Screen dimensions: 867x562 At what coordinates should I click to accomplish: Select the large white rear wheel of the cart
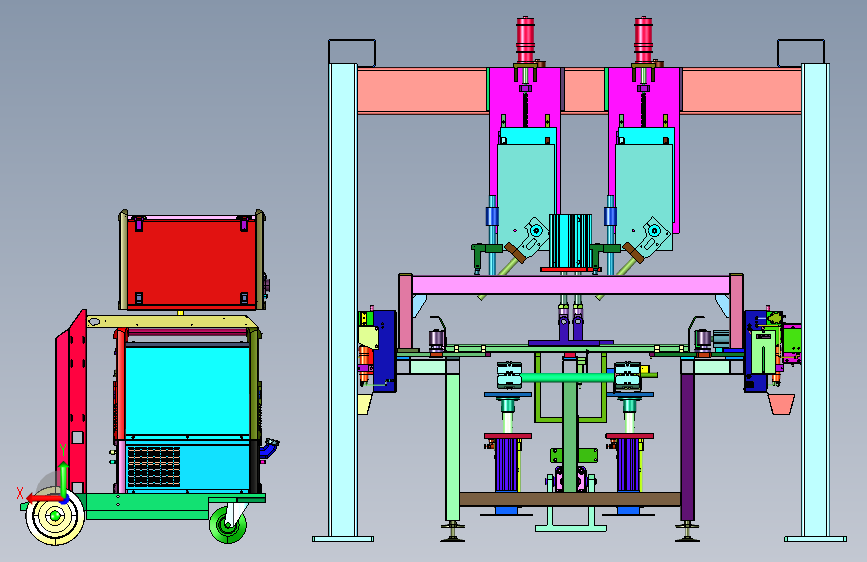[55, 516]
